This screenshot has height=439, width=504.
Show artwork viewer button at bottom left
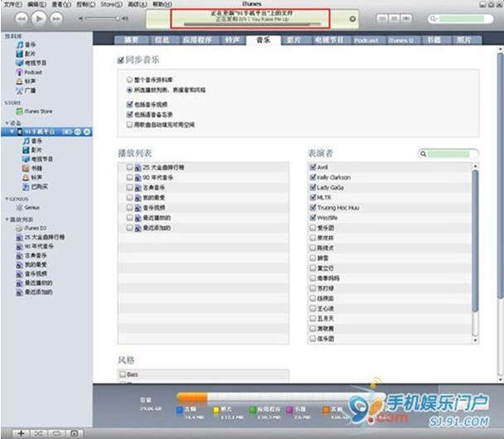click(x=74, y=433)
